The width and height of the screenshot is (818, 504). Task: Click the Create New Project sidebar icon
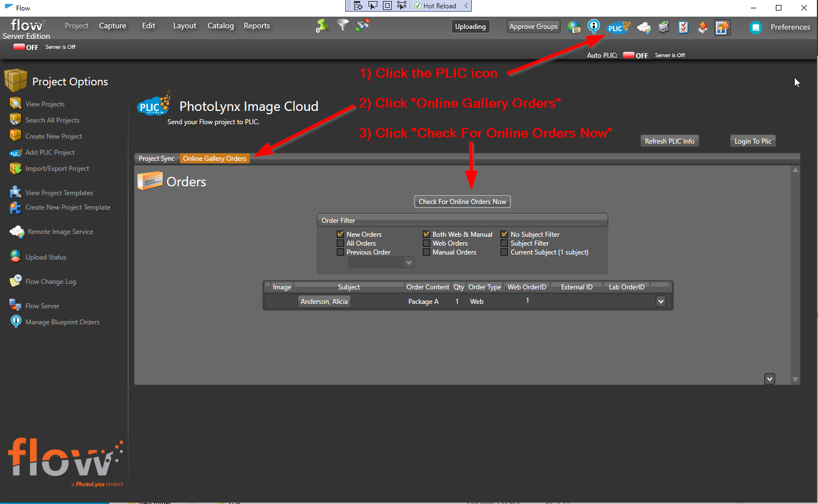pos(16,135)
